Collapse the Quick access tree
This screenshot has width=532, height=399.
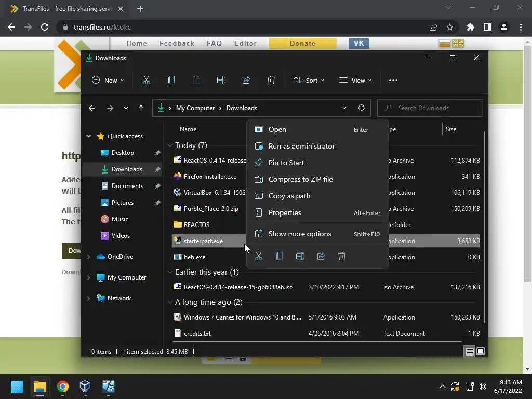point(88,136)
